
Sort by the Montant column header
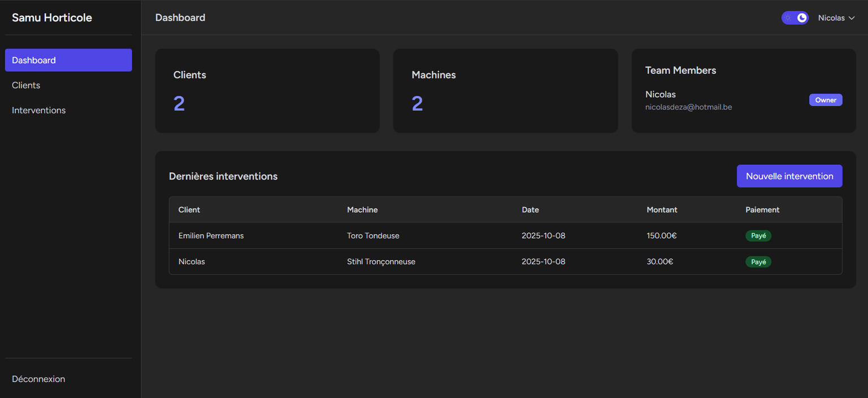tap(662, 210)
